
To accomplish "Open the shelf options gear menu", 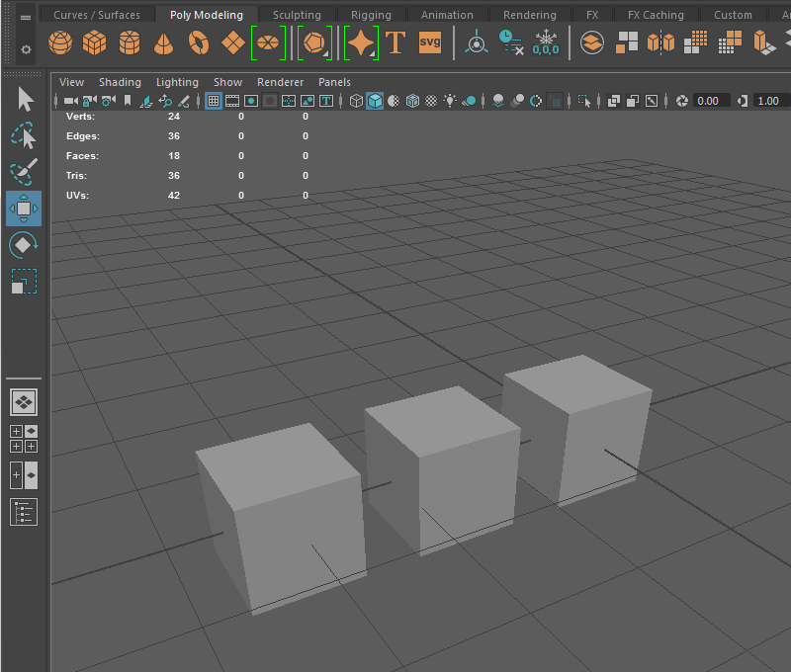I will pyautogui.click(x=26, y=50).
